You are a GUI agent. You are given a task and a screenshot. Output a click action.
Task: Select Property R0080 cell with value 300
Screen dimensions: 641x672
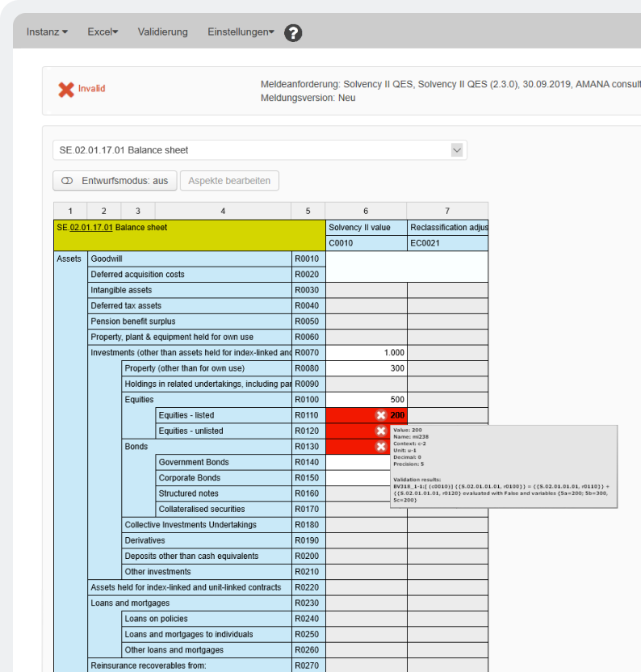366,368
